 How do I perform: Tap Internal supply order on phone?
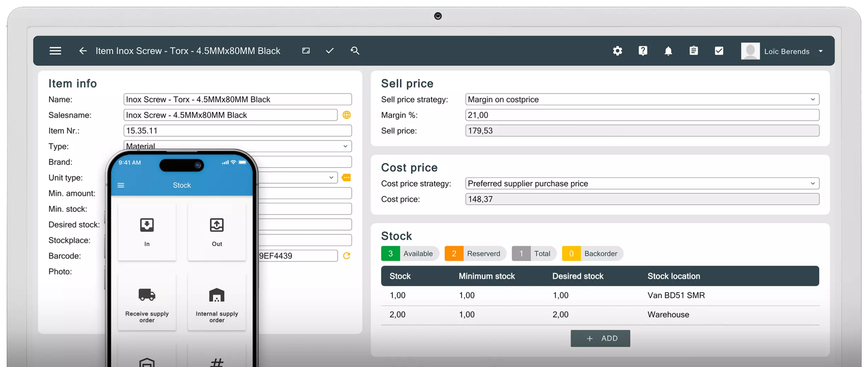(x=217, y=302)
